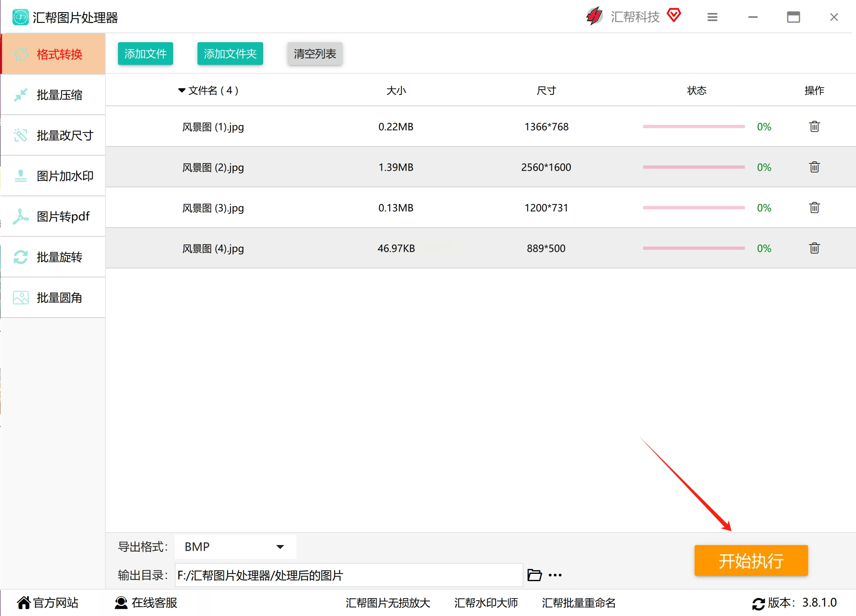
Task: Collapse the 文件名 column sort arrow
Action: (182, 90)
